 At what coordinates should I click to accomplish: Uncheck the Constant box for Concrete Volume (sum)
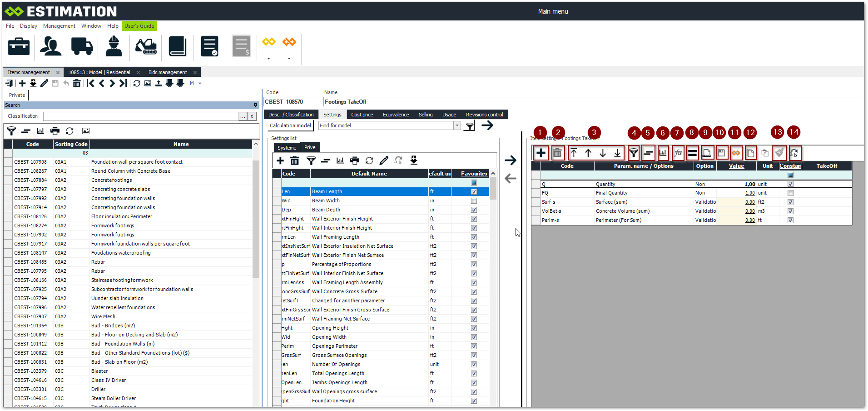(790, 211)
